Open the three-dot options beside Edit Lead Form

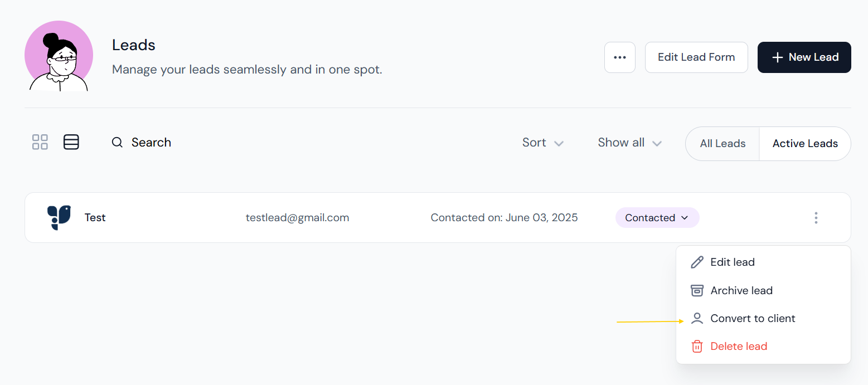tap(620, 57)
